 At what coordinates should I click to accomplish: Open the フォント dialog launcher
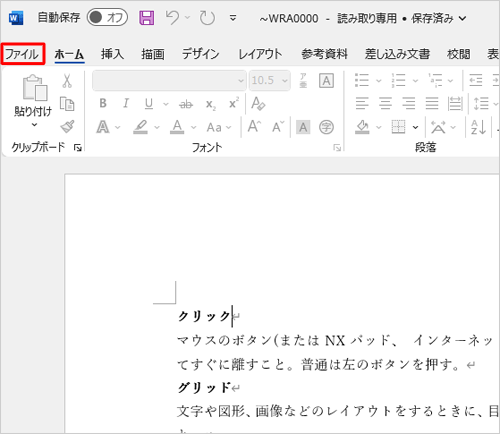pos(337,148)
